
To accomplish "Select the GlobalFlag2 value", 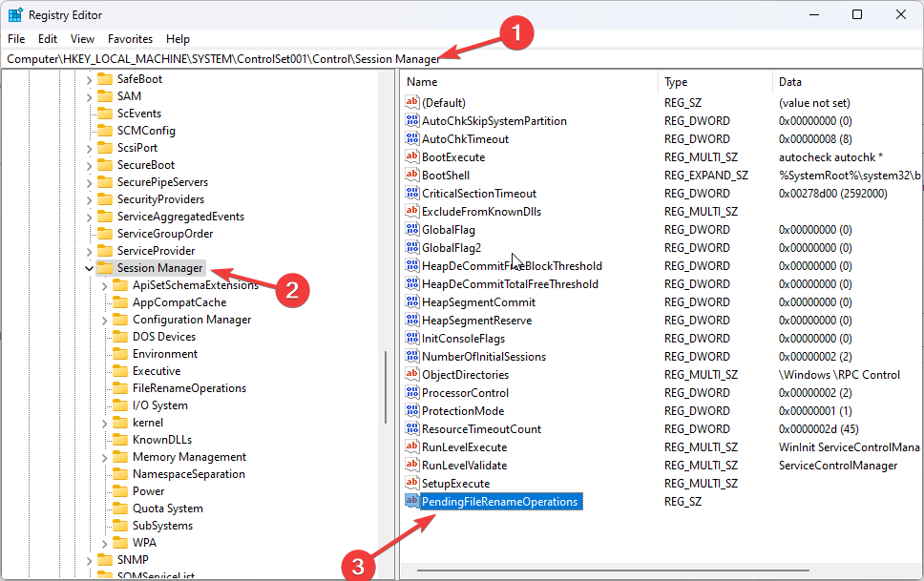I will [451, 247].
